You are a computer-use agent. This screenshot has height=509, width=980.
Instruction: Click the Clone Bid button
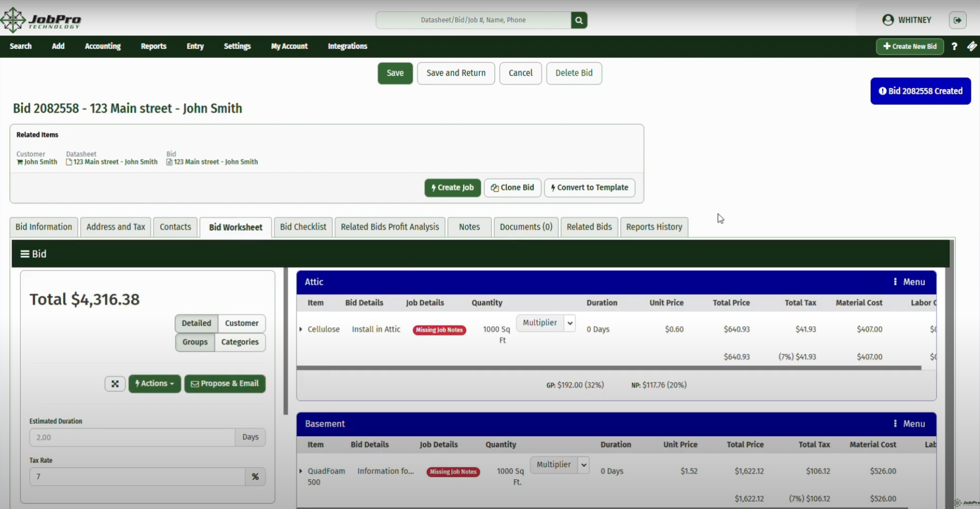[x=512, y=188]
